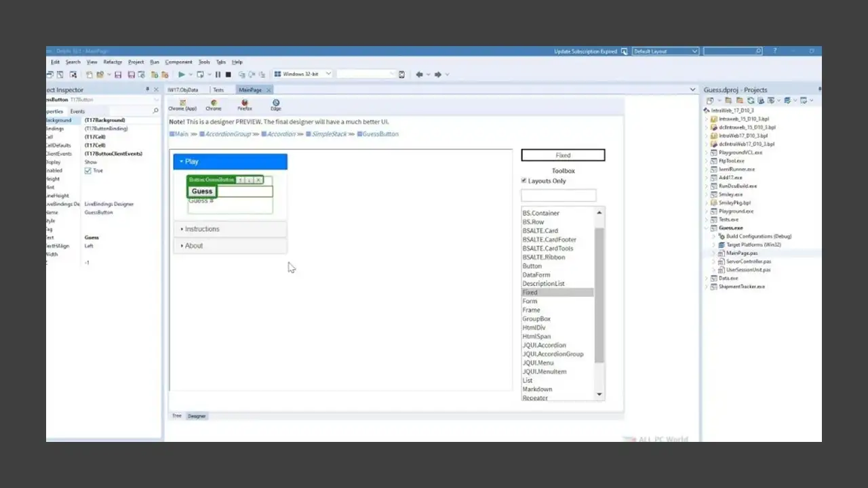The image size is (868, 488).
Task: Click the X icon on GuessButton overlay
Action: click(x=258, y=180)
